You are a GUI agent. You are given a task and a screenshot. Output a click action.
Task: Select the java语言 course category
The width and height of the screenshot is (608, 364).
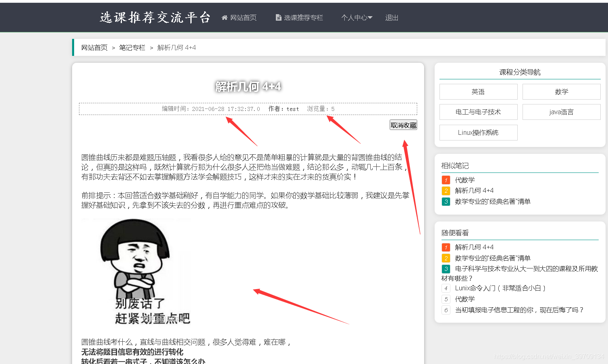click(561, 112)
